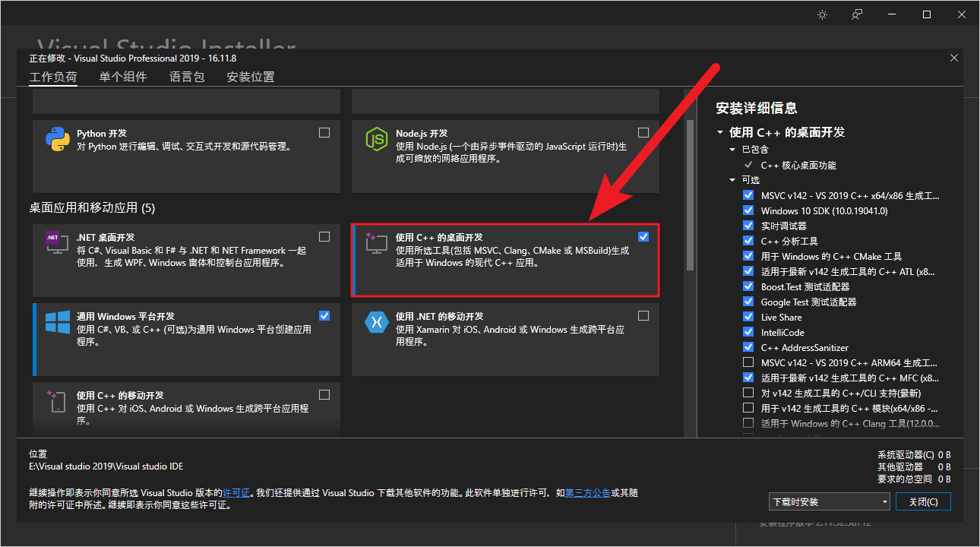Select the Boost.Test 测试适配器 row text
The image size is (980, 547).
tap(805, 286)
